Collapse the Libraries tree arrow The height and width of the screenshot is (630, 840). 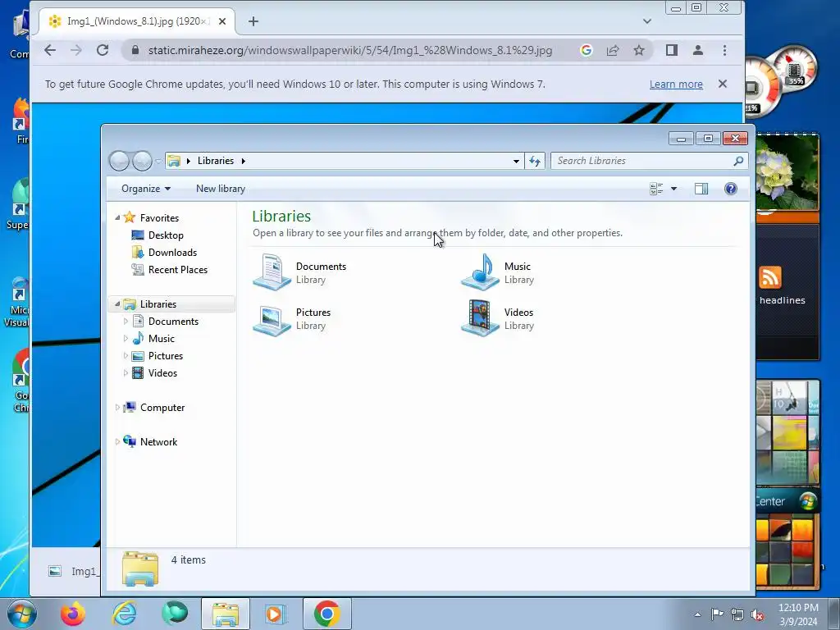coord(117,304)
